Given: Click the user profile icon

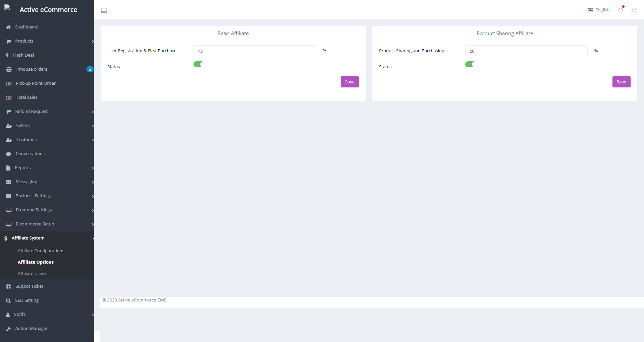Looking at the screenshot, I should tap(634, 10).
